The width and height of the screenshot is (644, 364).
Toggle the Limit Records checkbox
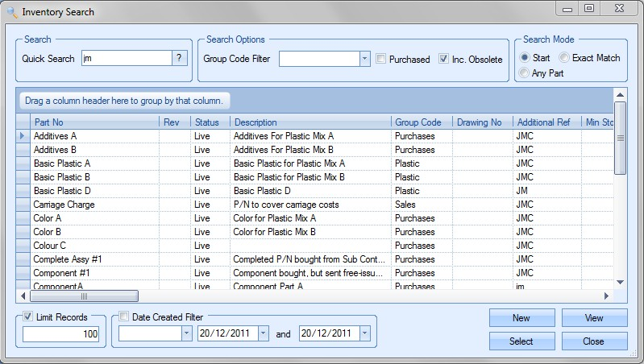click(x=29, y=317)
